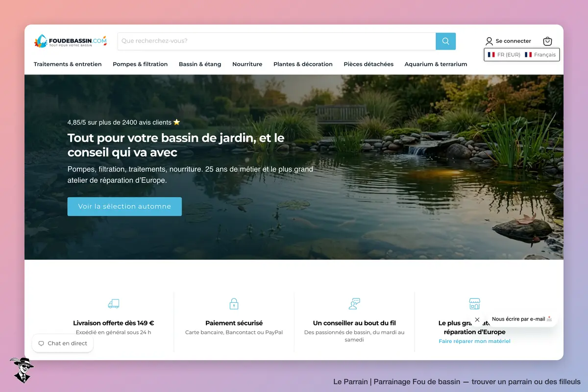588x392 pixels.
Task: Open the Aquarium & terrarium menu
Action: coord(436,64)
